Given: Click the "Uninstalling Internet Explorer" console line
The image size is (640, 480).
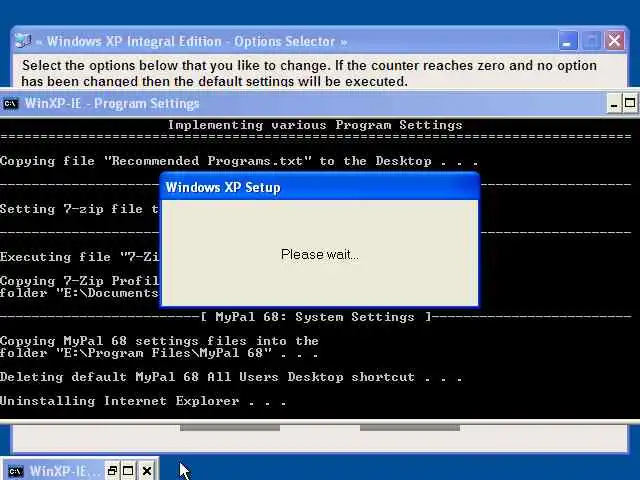Looking at the screenshot, I should coord(143,401).
